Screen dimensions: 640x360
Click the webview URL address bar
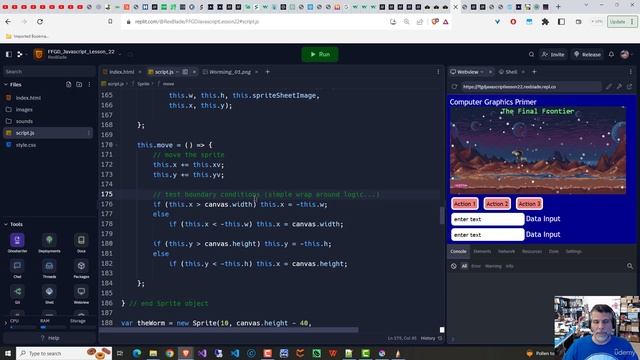tap(531, 87)
